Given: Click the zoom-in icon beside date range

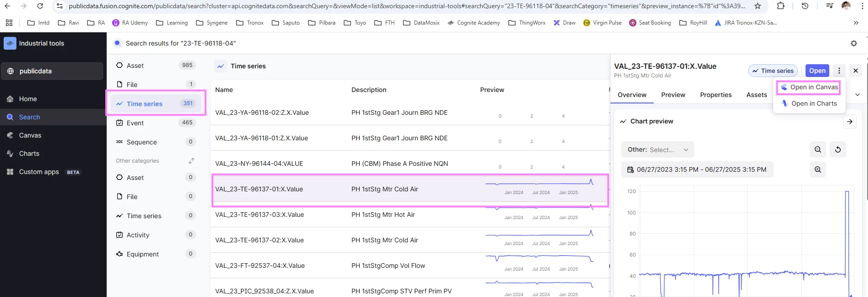Looking at the screenshot, I should pos(818,169).
